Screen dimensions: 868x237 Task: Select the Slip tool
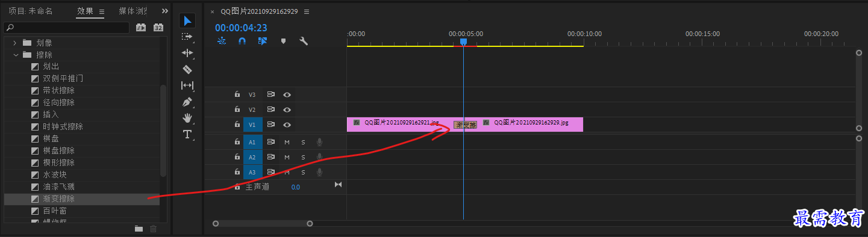(x=187, y=85)
